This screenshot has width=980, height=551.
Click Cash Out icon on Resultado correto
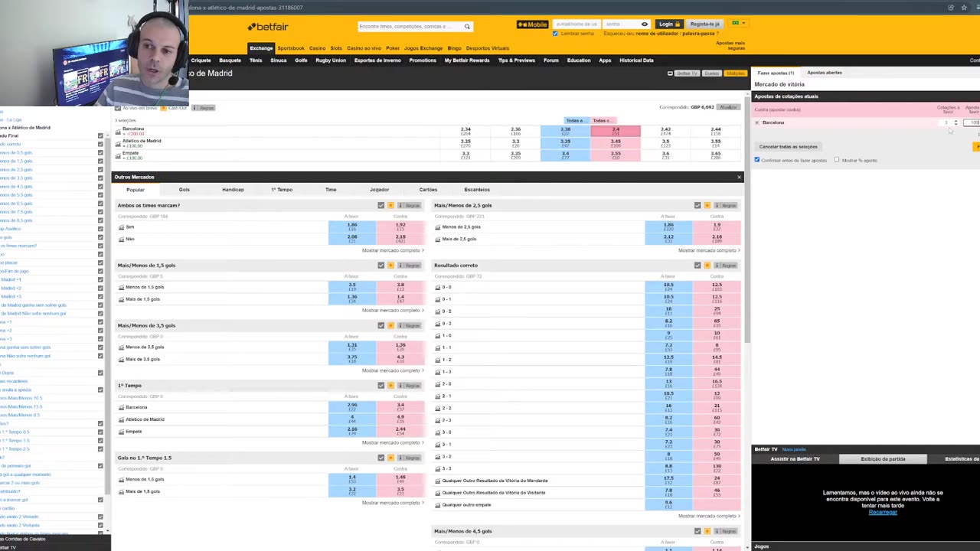tap(707, 266)
